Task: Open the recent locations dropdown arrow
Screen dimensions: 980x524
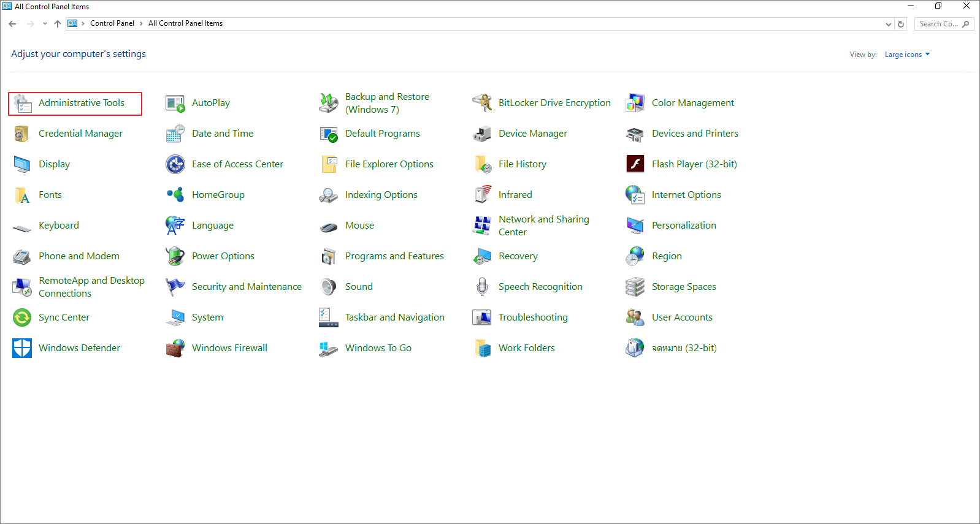Action: [45, 24]
